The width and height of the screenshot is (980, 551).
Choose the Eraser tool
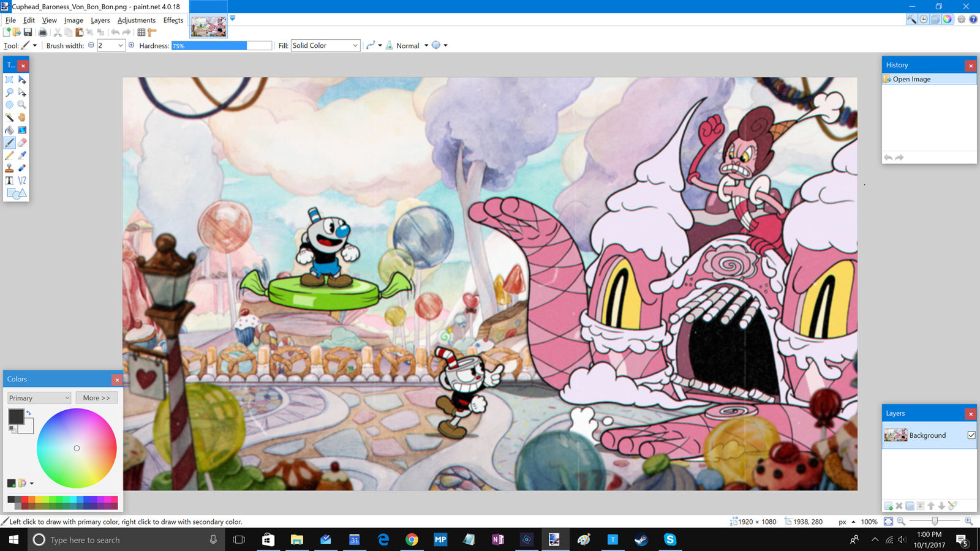22,143
